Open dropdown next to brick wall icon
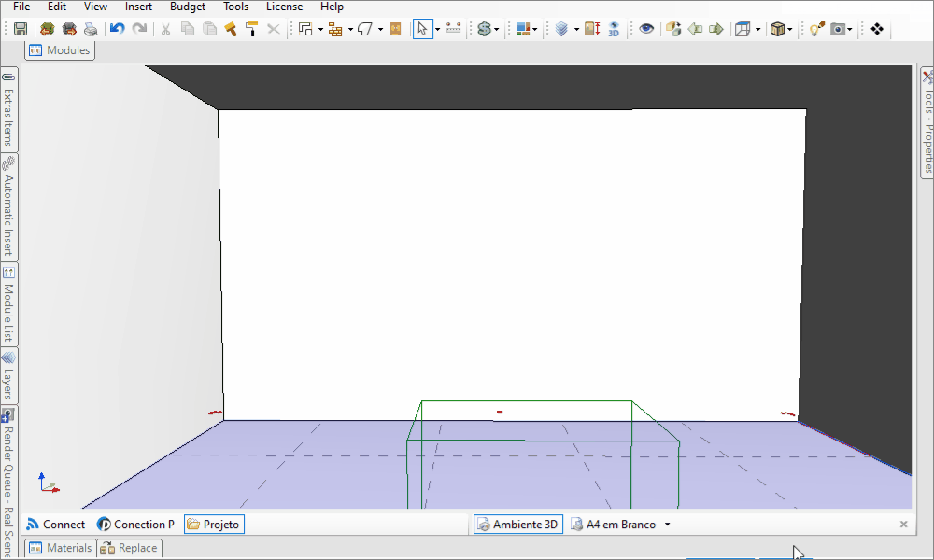 350,29
